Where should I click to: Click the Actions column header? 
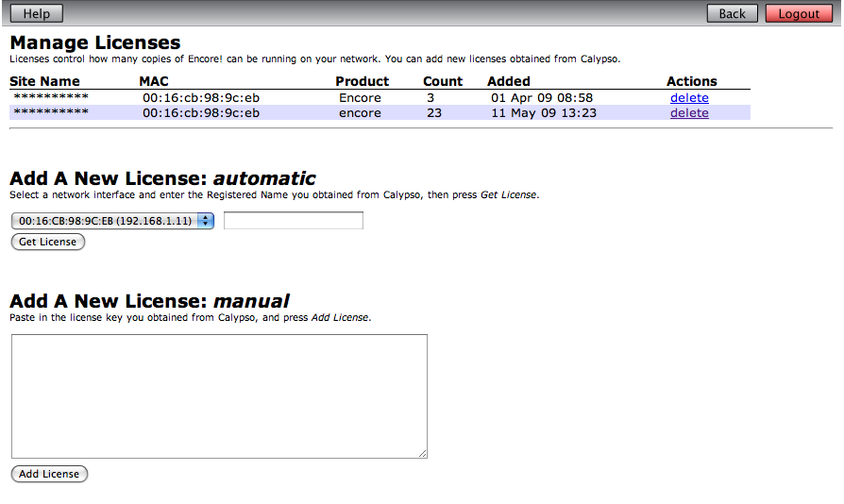point(691,81)
